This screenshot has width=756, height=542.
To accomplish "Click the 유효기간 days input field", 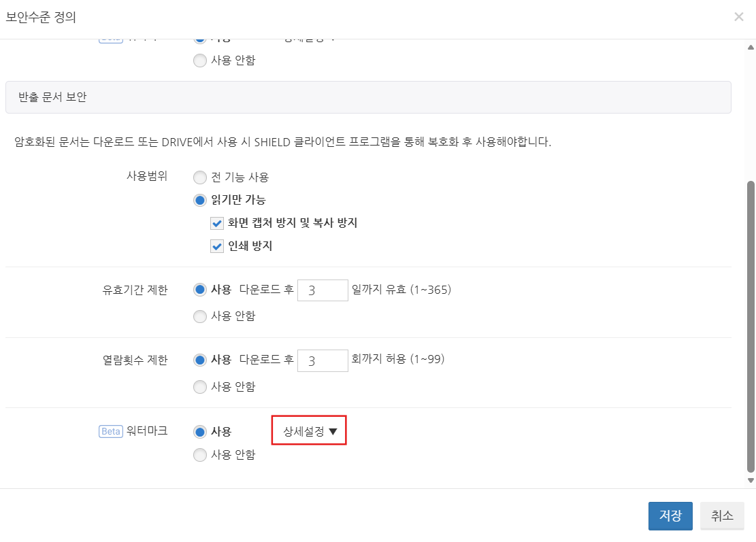I will [323, 290].
